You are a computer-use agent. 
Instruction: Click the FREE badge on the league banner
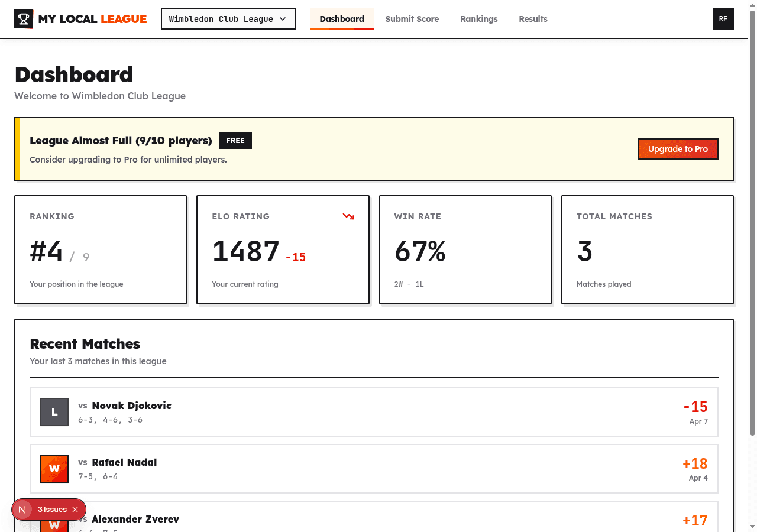point(235,140)
